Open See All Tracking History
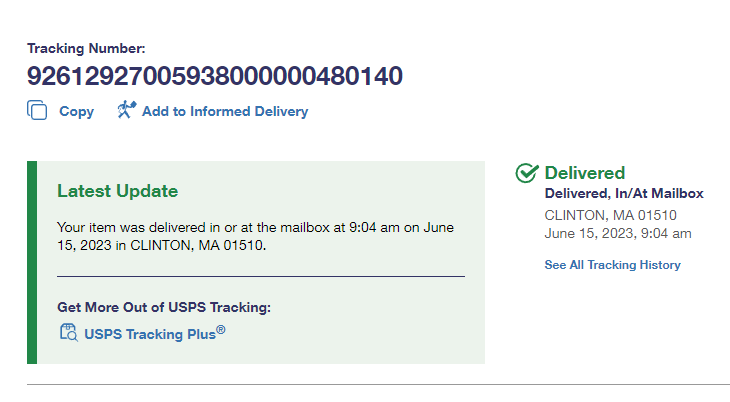Image resolution: width=730 pixels, height=402 pixels. pos(612,265)
